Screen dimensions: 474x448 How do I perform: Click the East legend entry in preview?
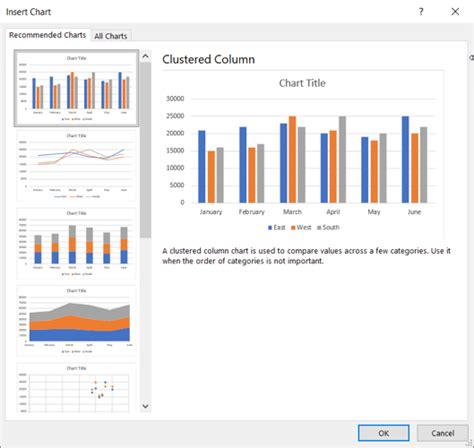coord(277,227)
